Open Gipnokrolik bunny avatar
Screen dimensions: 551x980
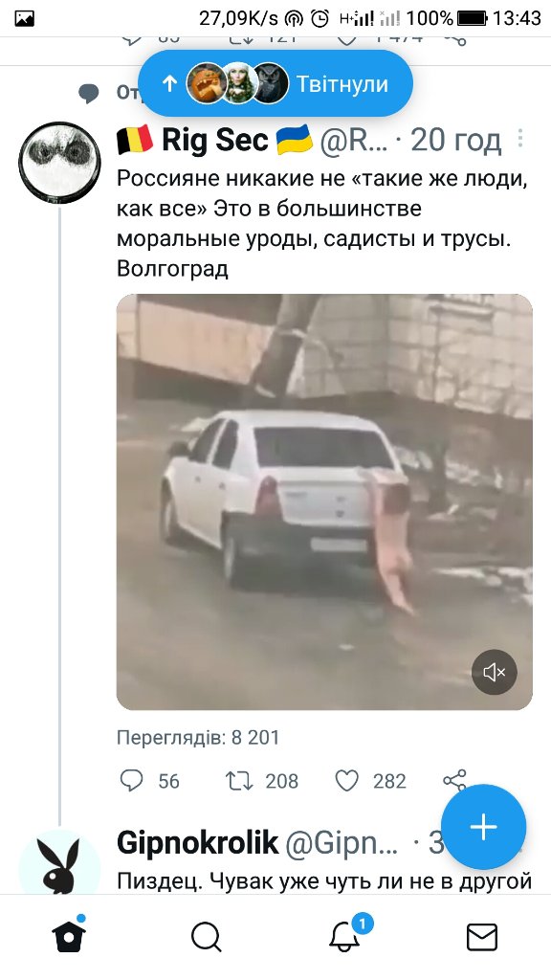(x=60, y=863)
